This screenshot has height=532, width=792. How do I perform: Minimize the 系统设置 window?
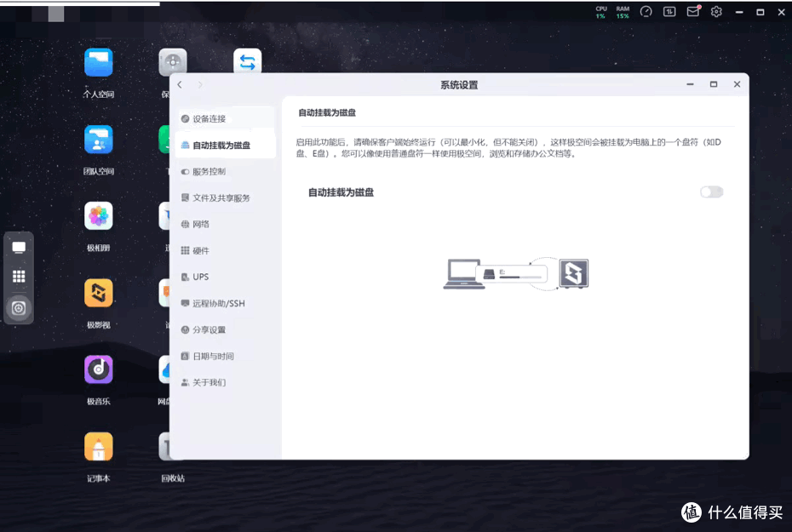690,84
